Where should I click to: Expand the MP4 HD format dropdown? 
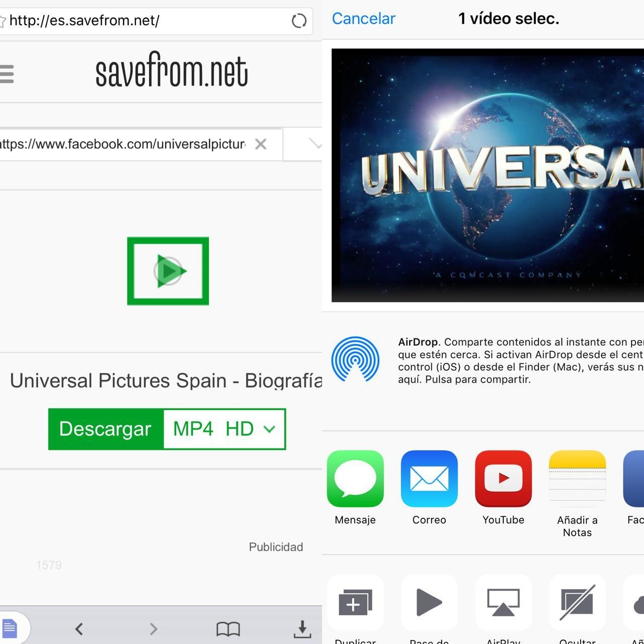224,429
